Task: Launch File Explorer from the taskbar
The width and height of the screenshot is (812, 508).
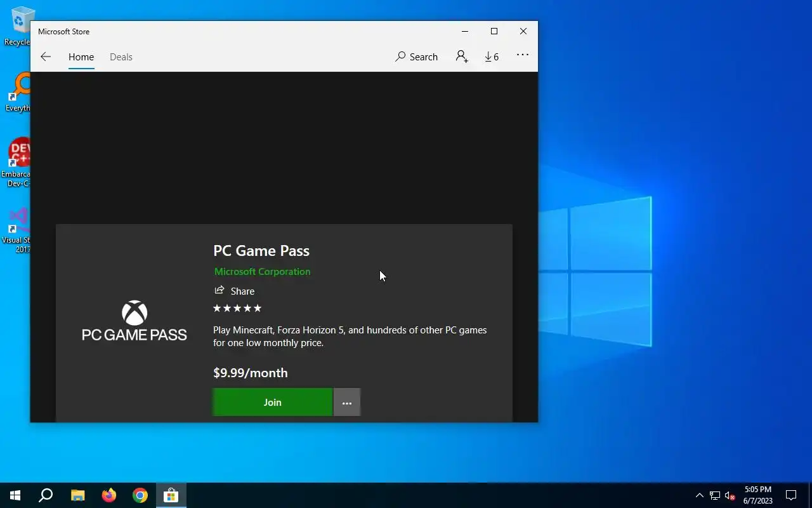Action: pyautogui.click(x=77, y=495)
